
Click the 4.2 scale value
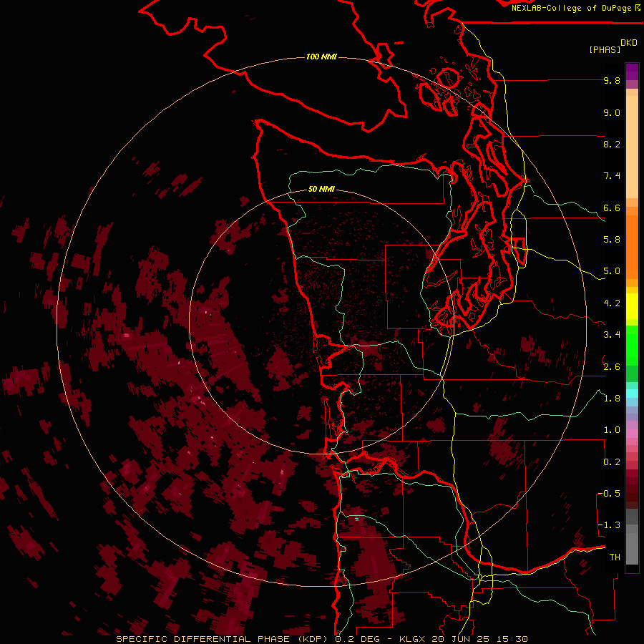coord(612,303)
